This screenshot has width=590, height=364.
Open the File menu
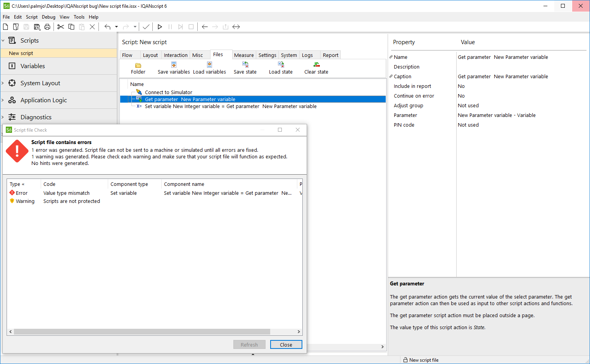(x=6, y=17)
